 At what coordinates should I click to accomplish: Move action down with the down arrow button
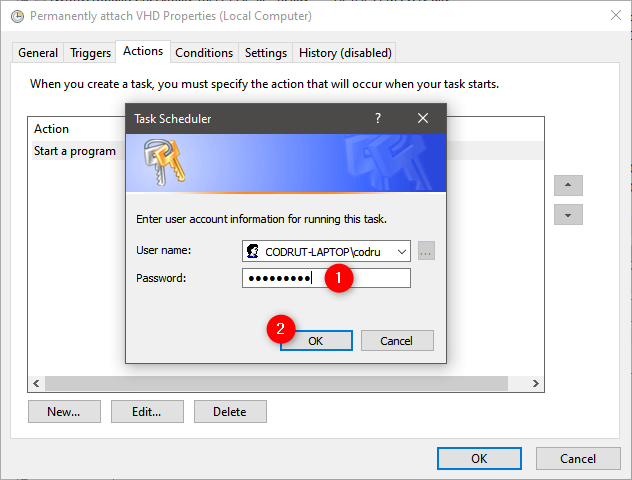568,214
